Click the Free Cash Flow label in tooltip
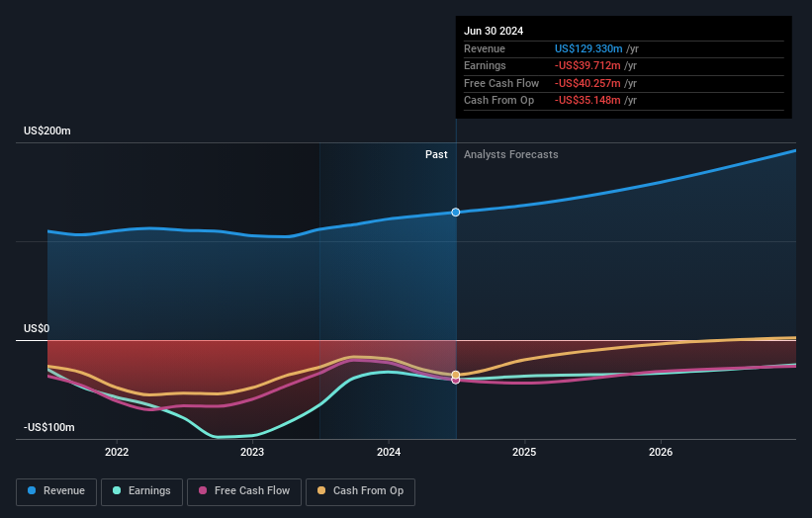Screen dimensions: 812x518 click(x=501, y=83)
